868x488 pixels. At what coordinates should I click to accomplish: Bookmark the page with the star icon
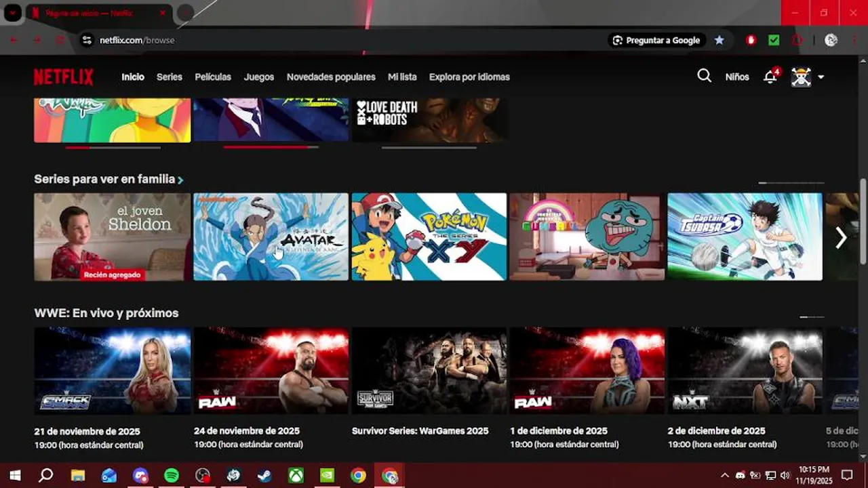tap(719, 40)
